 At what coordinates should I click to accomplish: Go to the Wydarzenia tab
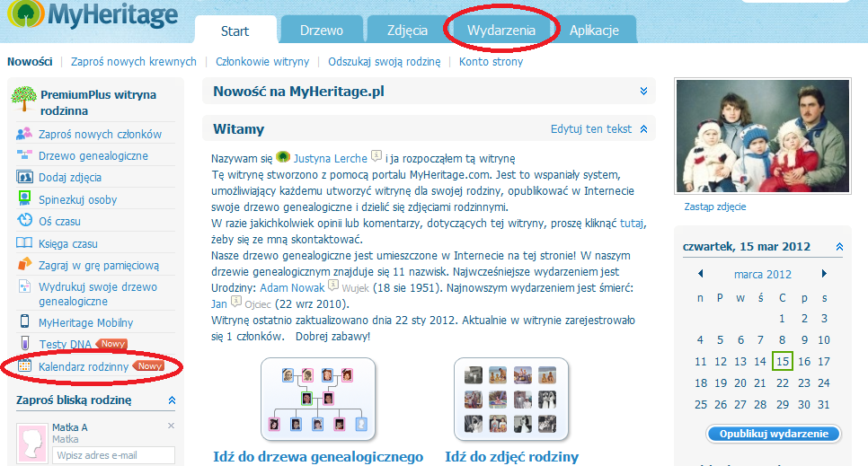coord(501,31)
